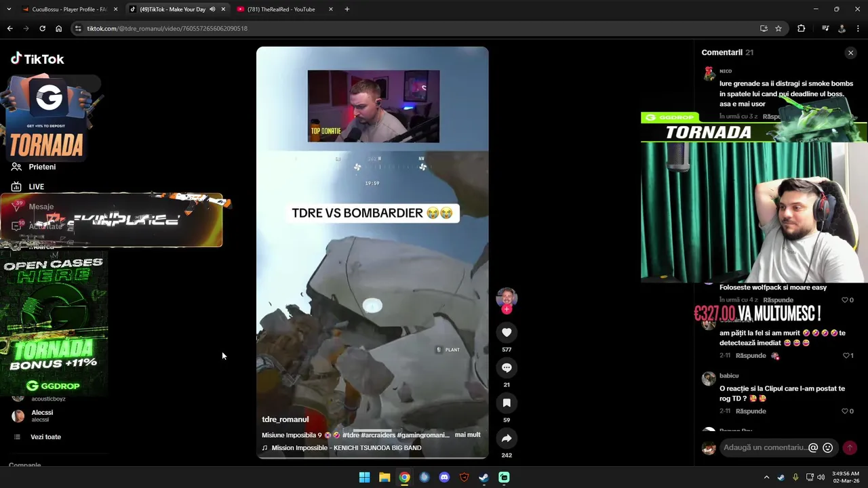Go back in browser history

tap(9, 28)
